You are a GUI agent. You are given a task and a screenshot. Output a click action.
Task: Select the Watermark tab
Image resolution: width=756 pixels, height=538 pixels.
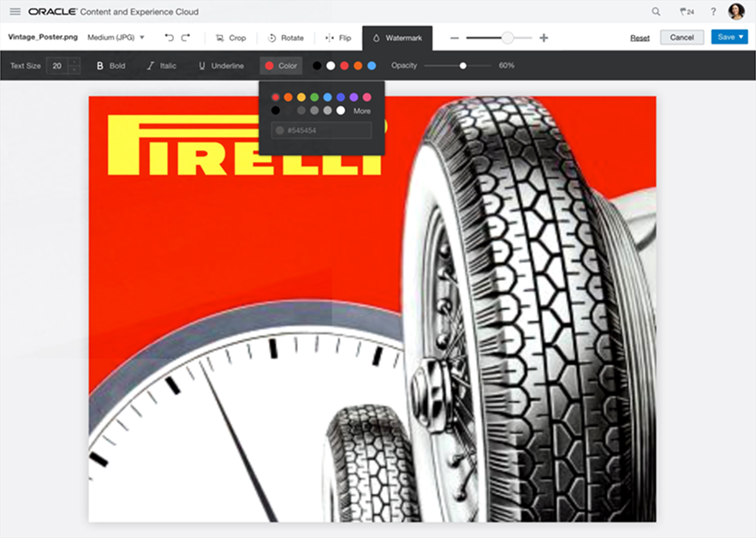[x=397, y=38]
